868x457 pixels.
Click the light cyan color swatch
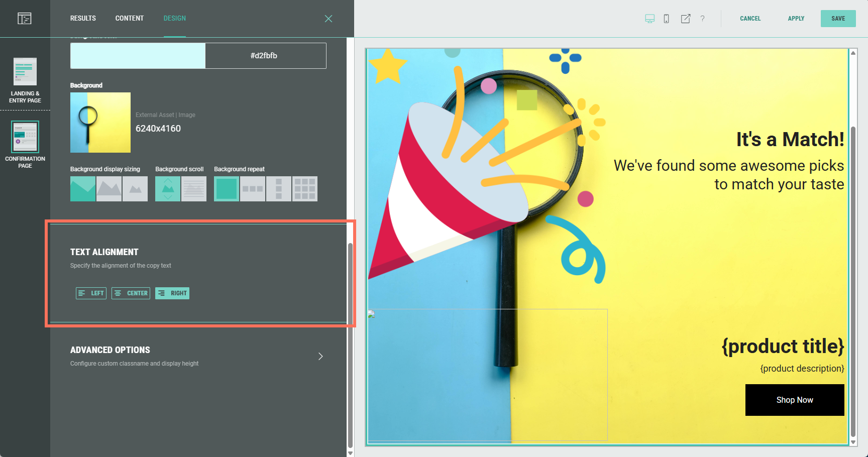click(138, 56)
